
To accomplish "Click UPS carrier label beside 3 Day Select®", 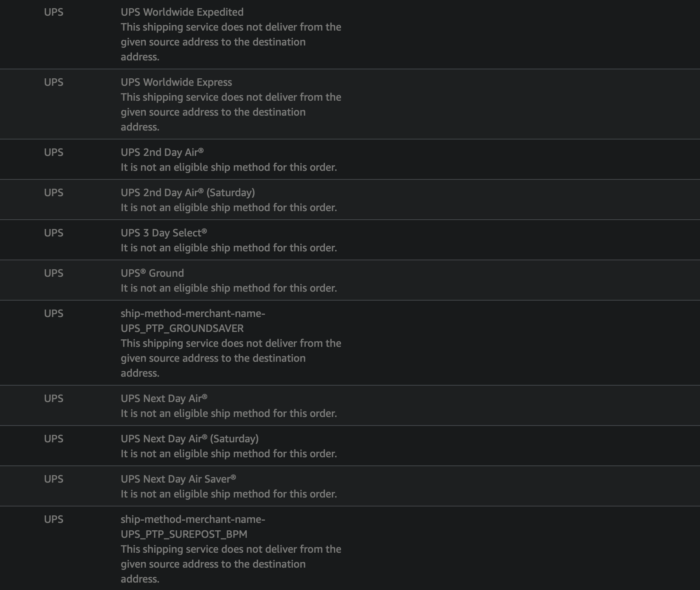I will click(x=54, y=233).
